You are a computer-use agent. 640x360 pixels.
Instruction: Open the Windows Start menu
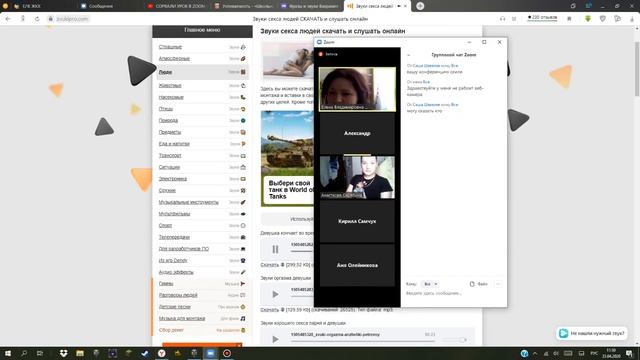tap(8, 353)
